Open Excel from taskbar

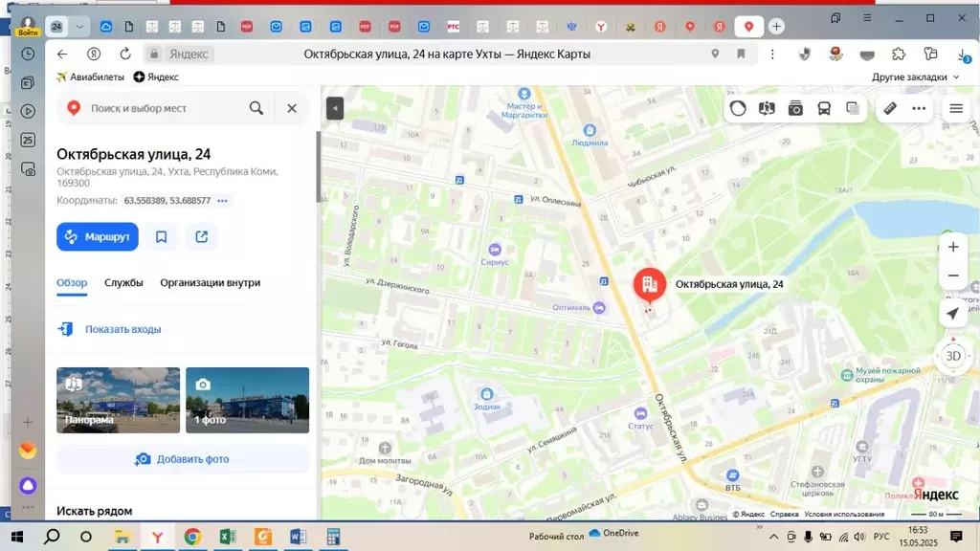228,537
